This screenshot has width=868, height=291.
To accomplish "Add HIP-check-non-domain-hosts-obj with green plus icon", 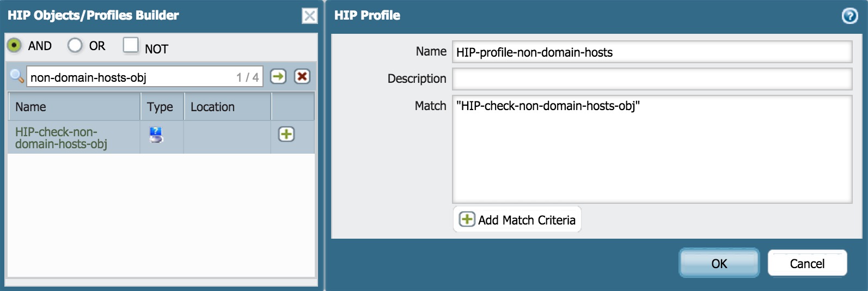I will 286,134.
